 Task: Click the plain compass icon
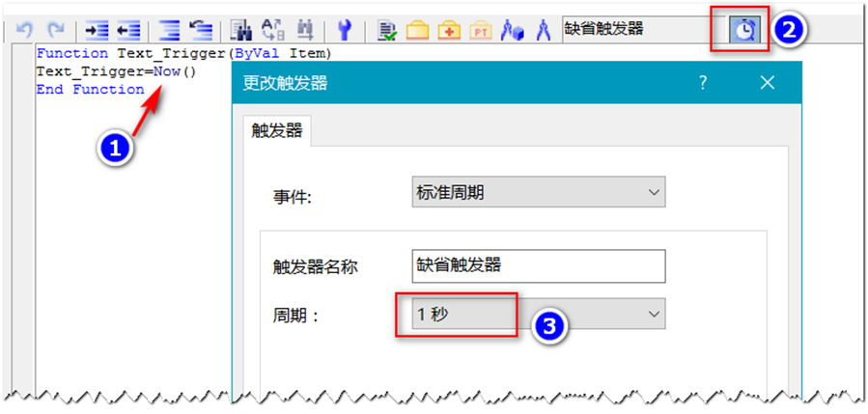[544, 31]
